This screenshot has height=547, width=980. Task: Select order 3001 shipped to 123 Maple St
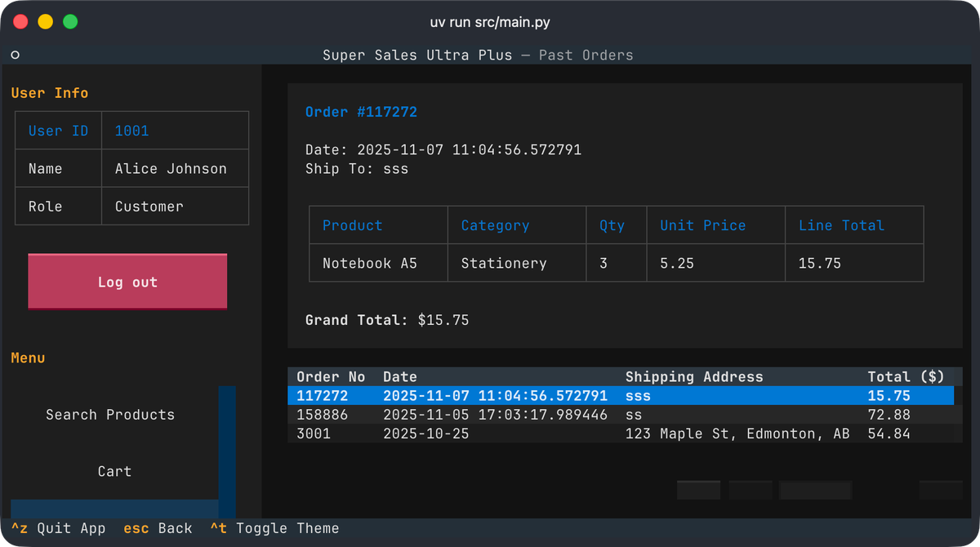click(490, 434)
